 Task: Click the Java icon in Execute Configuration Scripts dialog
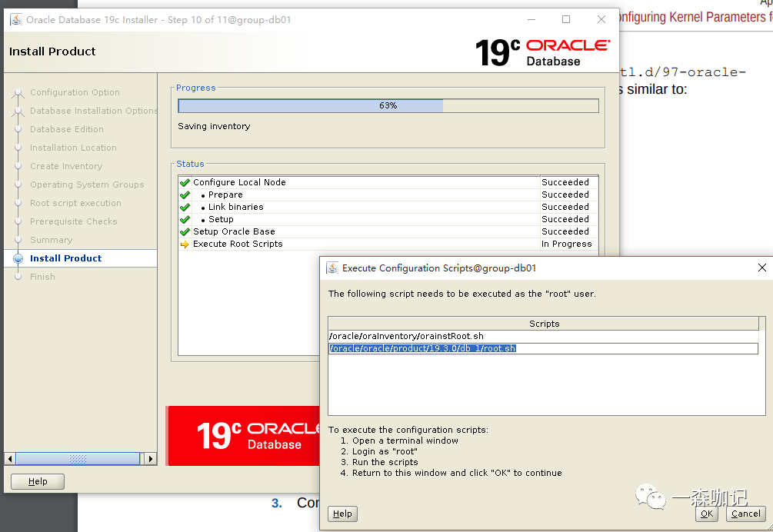[332, 268]
